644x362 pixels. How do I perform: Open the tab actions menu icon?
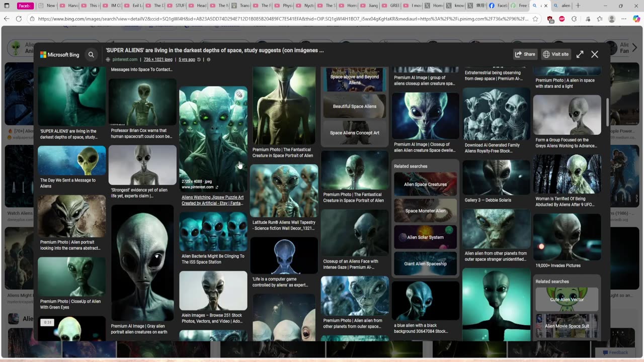point(7,6)
